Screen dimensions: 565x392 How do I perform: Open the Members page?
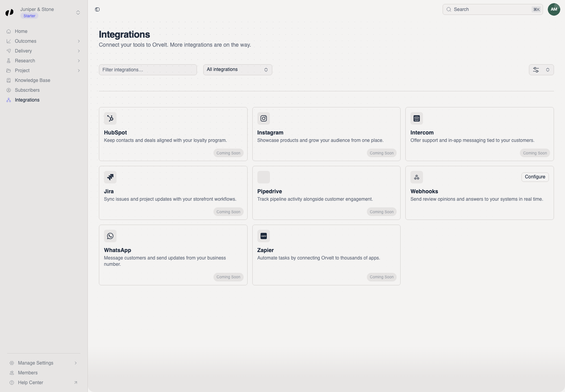(x=44, y=373)
